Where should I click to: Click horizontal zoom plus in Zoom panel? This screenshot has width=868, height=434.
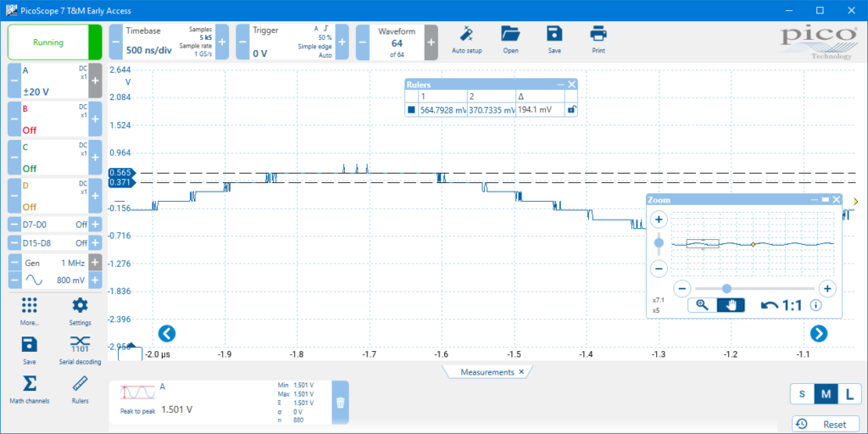click(x=827, y=288)
